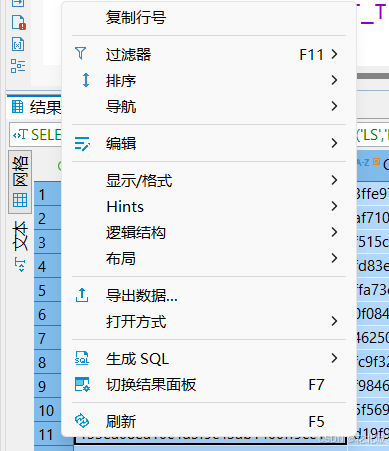Open the 布局 submenu
The width and height of the screenshot is (389, 451).
(209, 258)
